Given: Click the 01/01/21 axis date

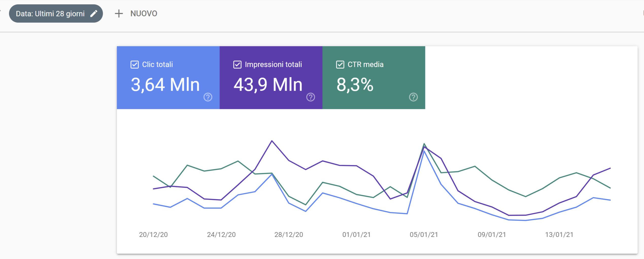Looking at the screenshot, I should pyautogui.click(x=357, y=235).
